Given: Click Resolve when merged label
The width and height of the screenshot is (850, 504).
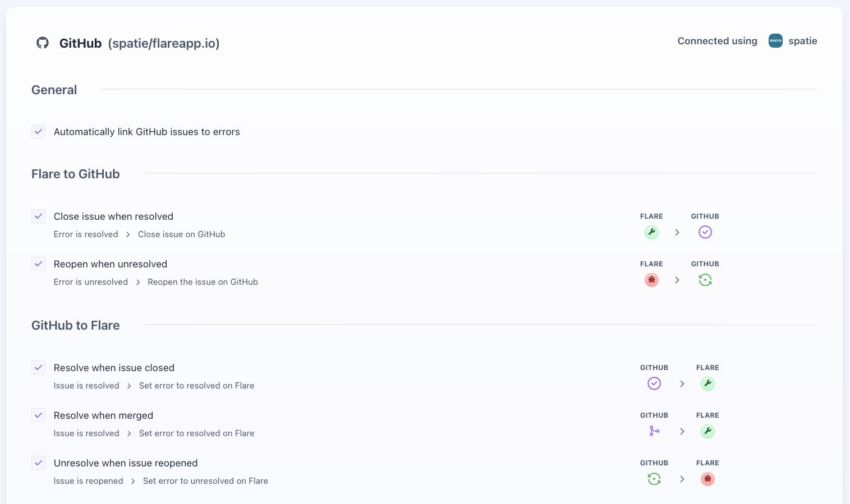Looking at the screenshot, I should pyautogui.click(x=103, y=415).
